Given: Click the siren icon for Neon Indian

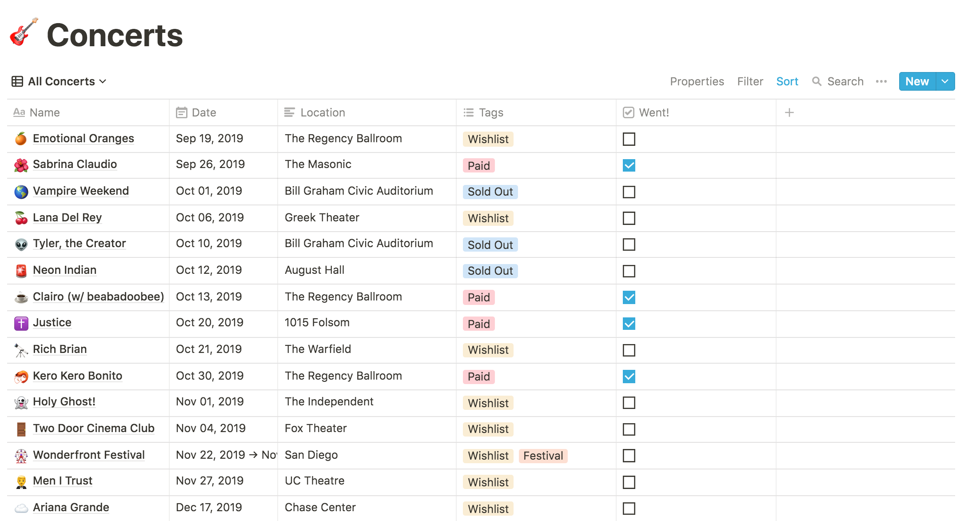Looking at the screenshot, I should pyautogui.click(x=21, y=271).
